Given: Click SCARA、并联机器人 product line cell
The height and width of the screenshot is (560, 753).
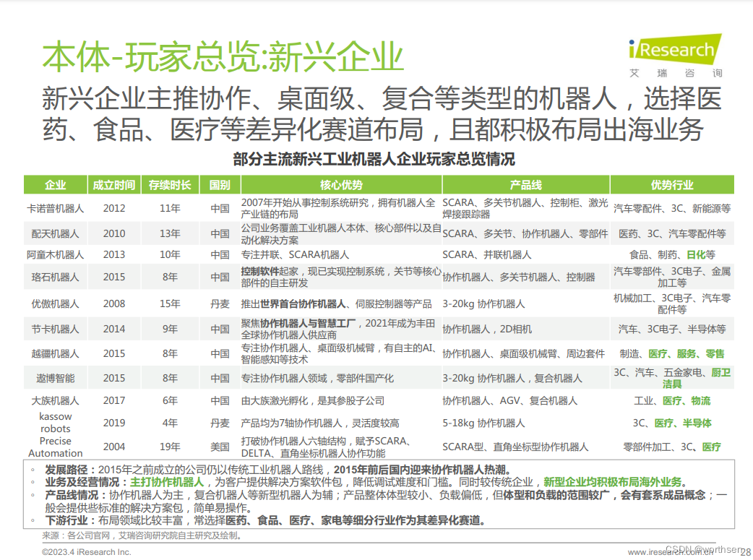Looking at the screenshot, I should (x=487, y=254).
